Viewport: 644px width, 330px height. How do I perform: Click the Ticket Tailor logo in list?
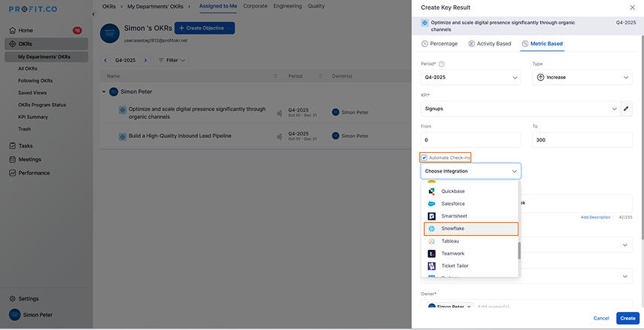pos(432,266)
